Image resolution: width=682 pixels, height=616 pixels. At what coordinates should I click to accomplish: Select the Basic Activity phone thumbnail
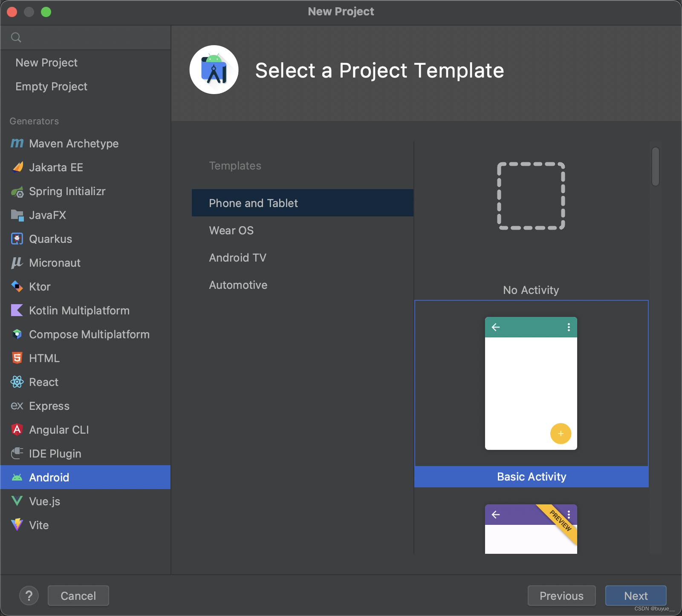(x=531, y=383)
